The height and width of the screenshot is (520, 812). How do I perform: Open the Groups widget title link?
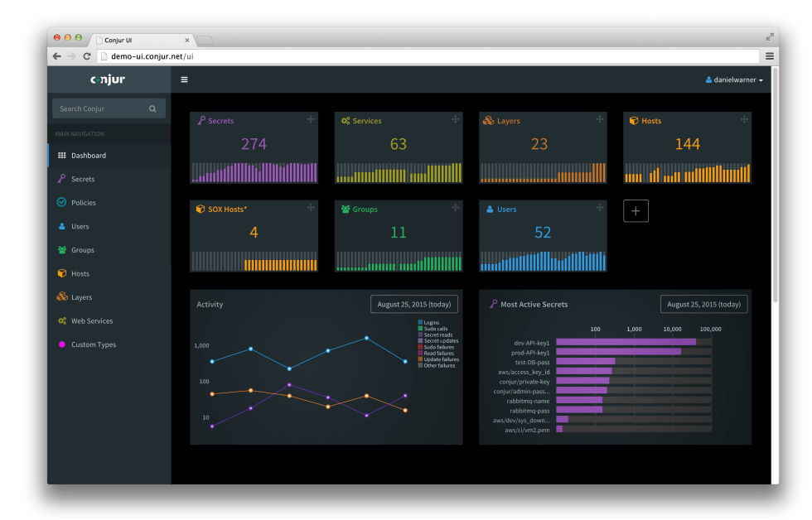click(x=365, y=209)
